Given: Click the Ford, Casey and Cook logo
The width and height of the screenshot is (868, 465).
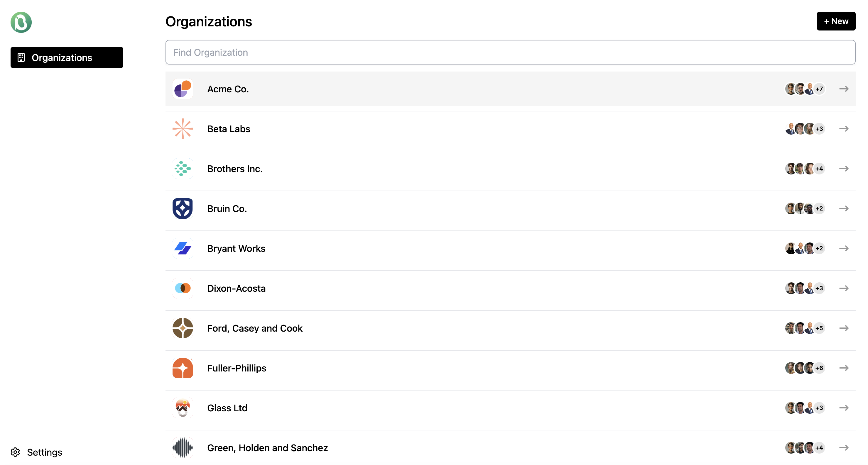Looking at the screenshot, I should click(183, 328).
